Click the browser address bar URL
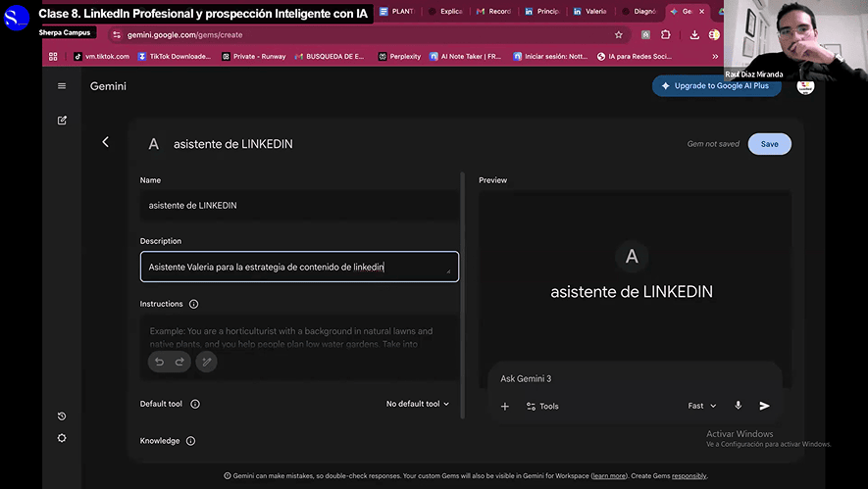The height and width of the screenshot is (489, 868). pos(185,35)
